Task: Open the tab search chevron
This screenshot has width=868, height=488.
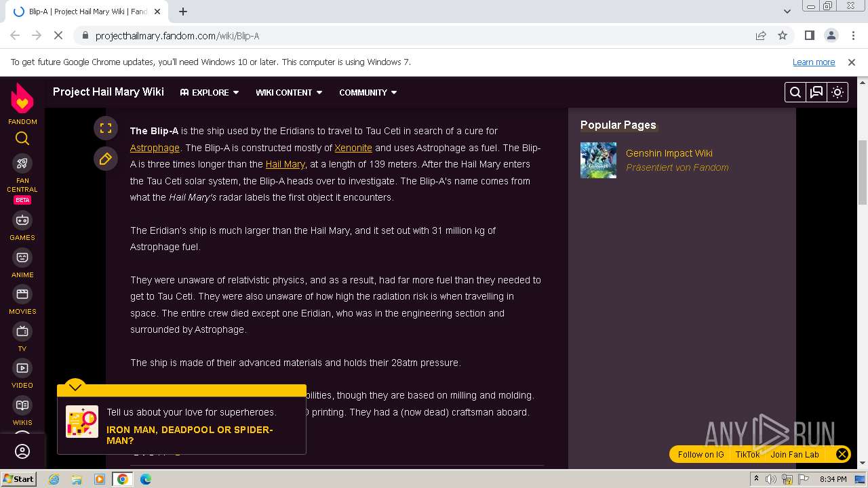Action: [787, 12]
